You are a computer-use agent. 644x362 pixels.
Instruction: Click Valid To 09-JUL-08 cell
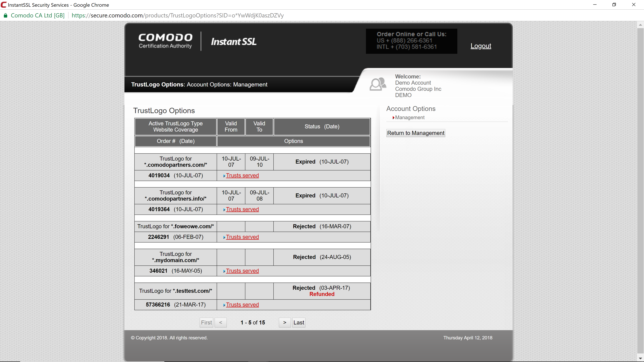259,196
